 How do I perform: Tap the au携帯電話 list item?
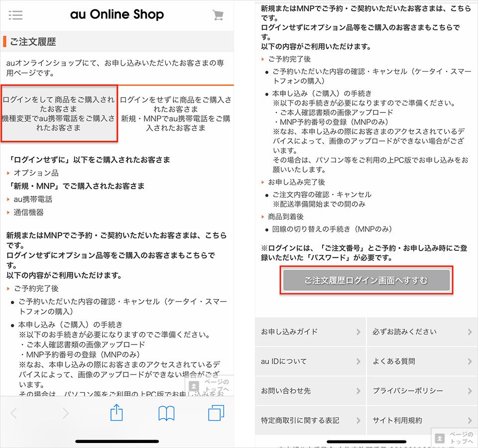pyautogui.click(x=33, y=199)
